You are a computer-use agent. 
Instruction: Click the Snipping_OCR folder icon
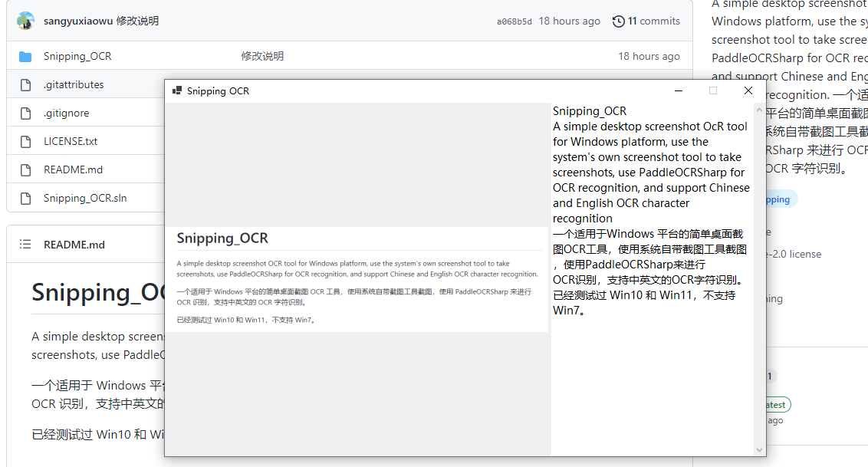[x=25, y=57]
